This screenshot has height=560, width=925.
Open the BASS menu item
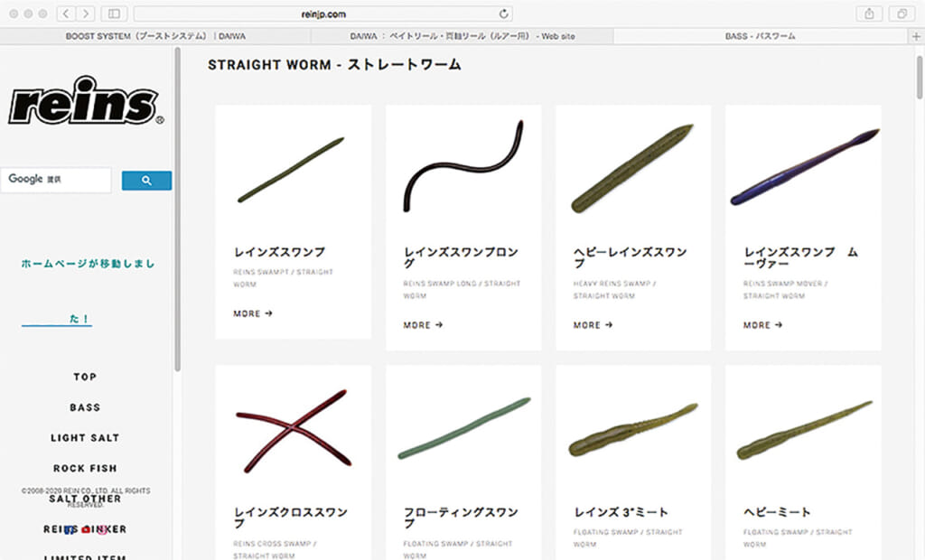point(85,407)
